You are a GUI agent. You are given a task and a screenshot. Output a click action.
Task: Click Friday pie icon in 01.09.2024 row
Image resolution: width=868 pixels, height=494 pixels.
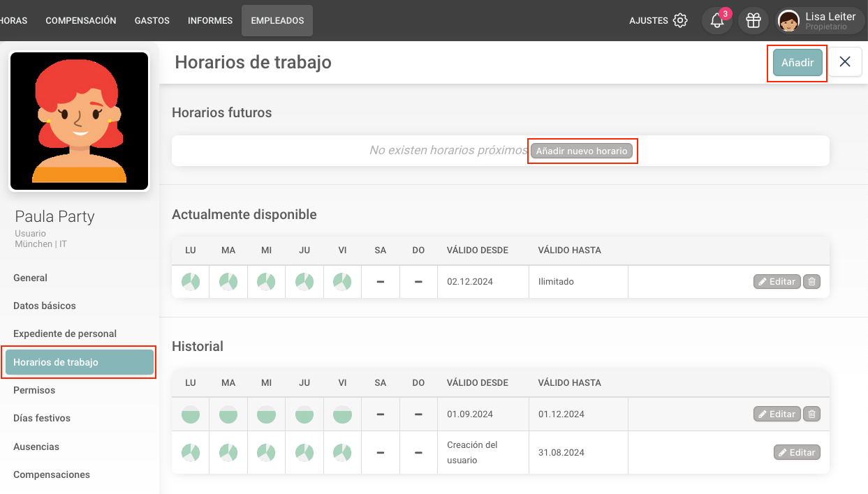(x=342, y=414)
